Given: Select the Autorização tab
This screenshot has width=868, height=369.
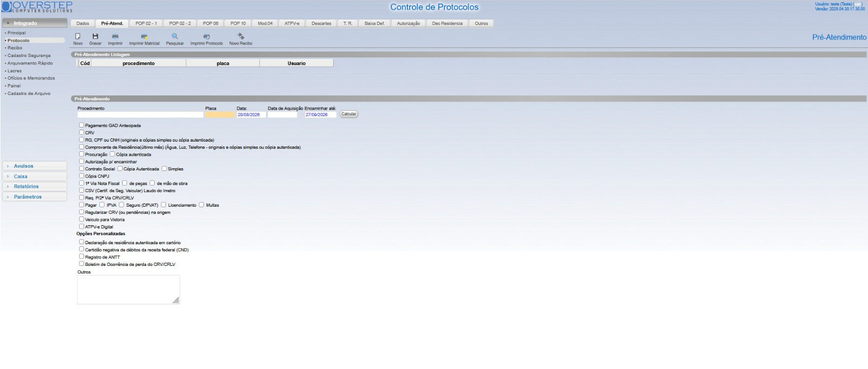Looking at the screenshot, I should (409, 23).
